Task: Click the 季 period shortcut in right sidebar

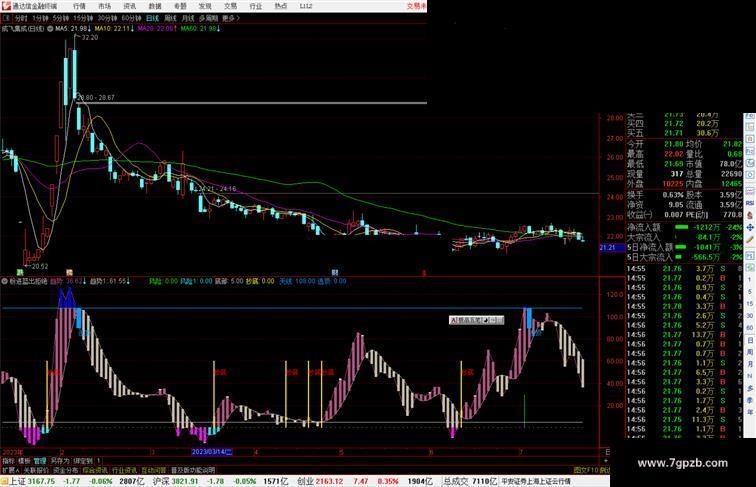Action: click(750, 400)
